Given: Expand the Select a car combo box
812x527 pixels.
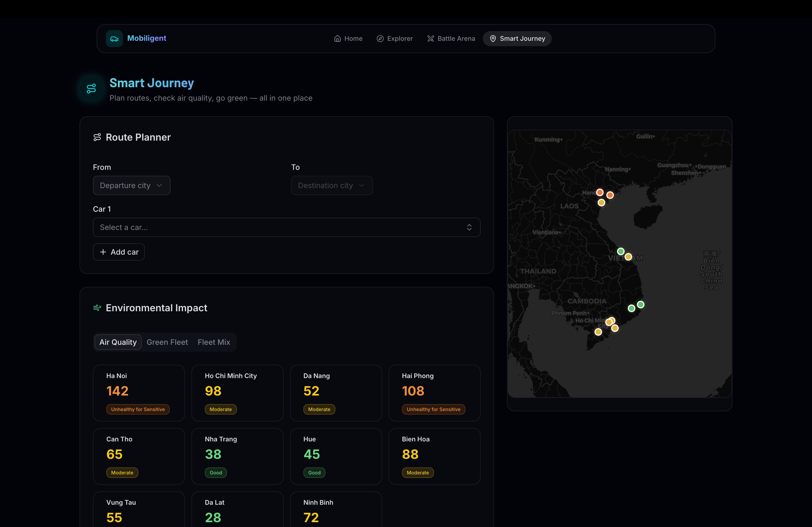Looking at the screenshot, I should (x=286, y=227).
